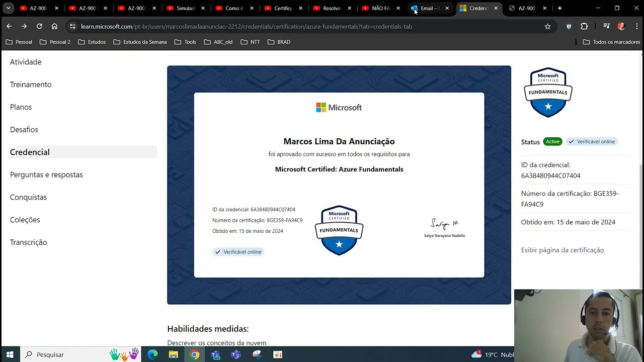This screenshot has height=362, width=644.
Task: Open the BRAD bookmarks folder
Action: [x=279, y=42]
